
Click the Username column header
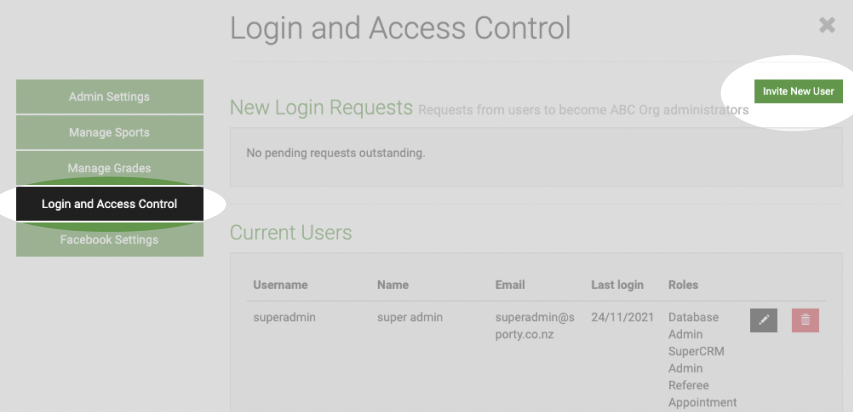pyautogui.click(x=280, y=285)
